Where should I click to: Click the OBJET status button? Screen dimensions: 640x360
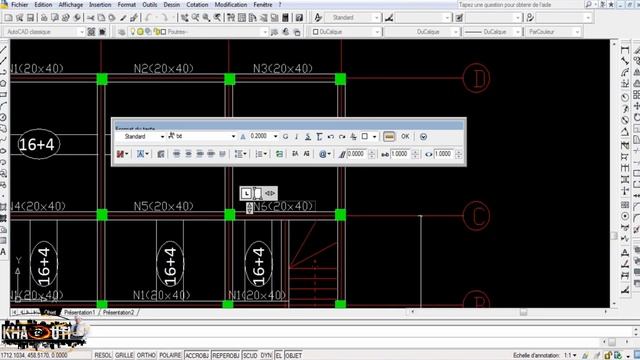[293, 356]
